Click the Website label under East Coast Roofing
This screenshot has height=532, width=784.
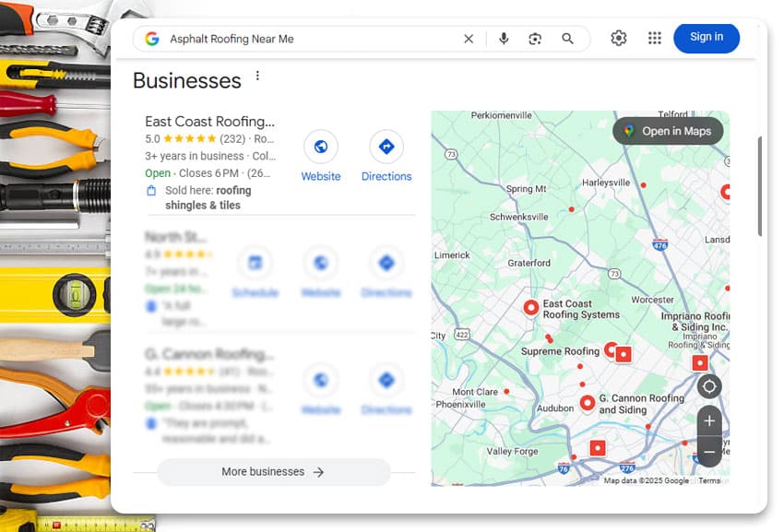[x=321, y=176]
